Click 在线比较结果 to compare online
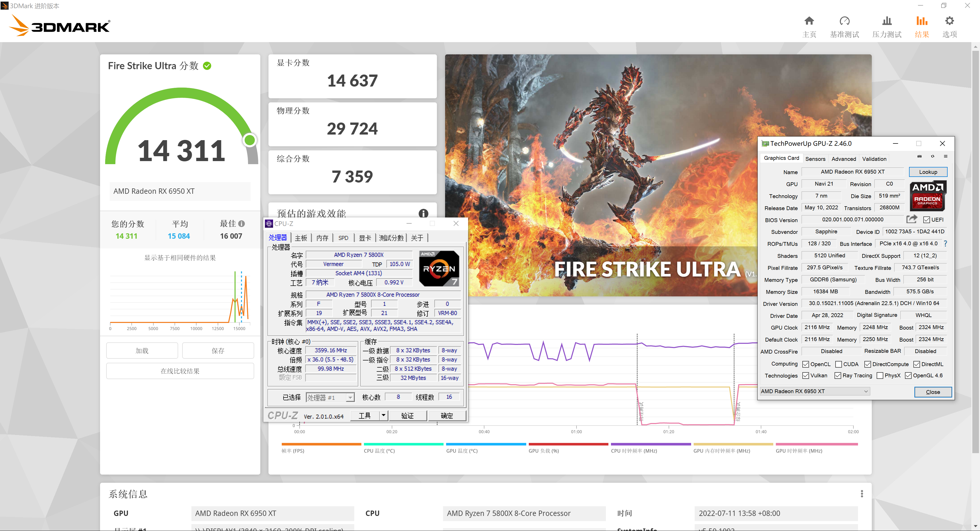Viewport: 980px width, 531px height. 180,371
